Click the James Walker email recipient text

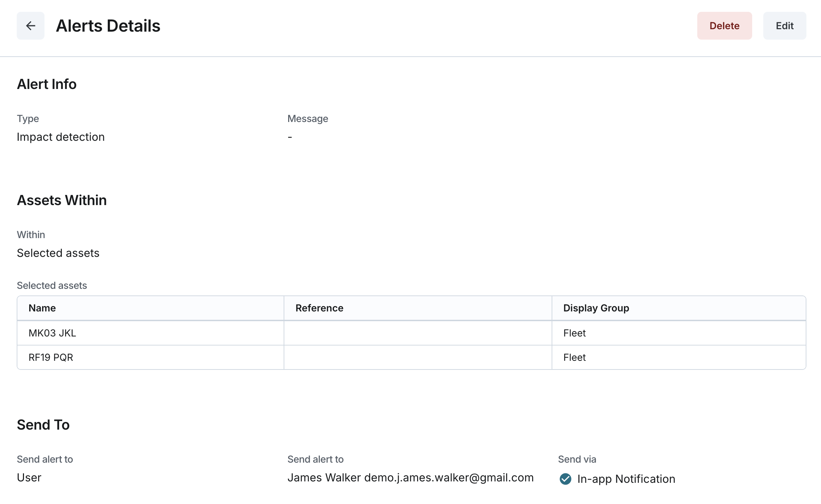pos(410,478)
